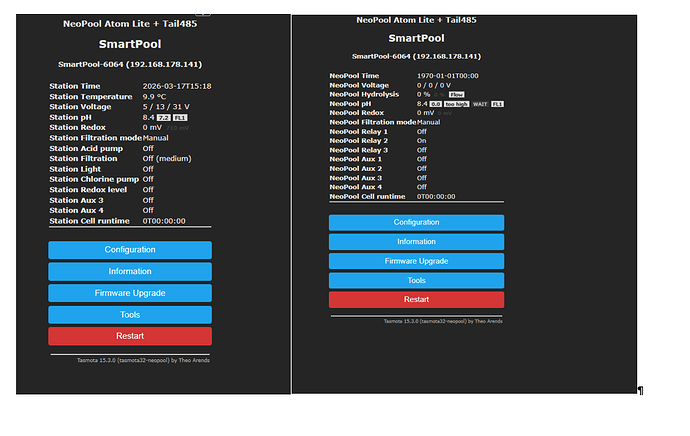This screenshot has height=436, width=690.
Task: Click the 'NeoPool Aux 1' label
Action: 356,159
